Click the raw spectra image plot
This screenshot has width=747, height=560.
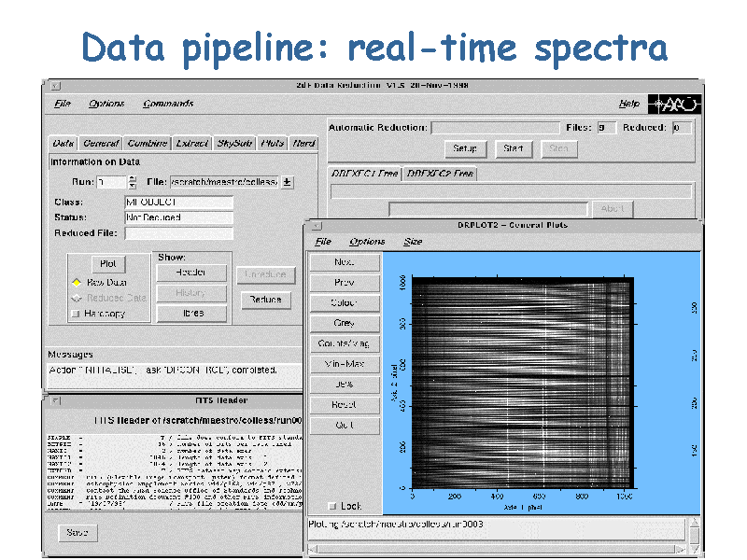523,383
